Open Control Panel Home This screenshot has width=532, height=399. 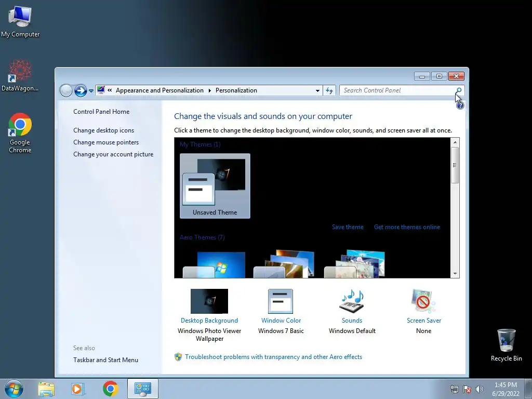(x=101, y=112)
